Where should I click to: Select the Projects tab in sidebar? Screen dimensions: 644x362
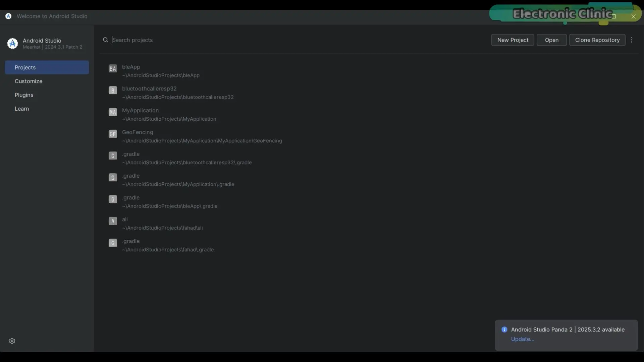pyautogui.click(x=47, y=67)
